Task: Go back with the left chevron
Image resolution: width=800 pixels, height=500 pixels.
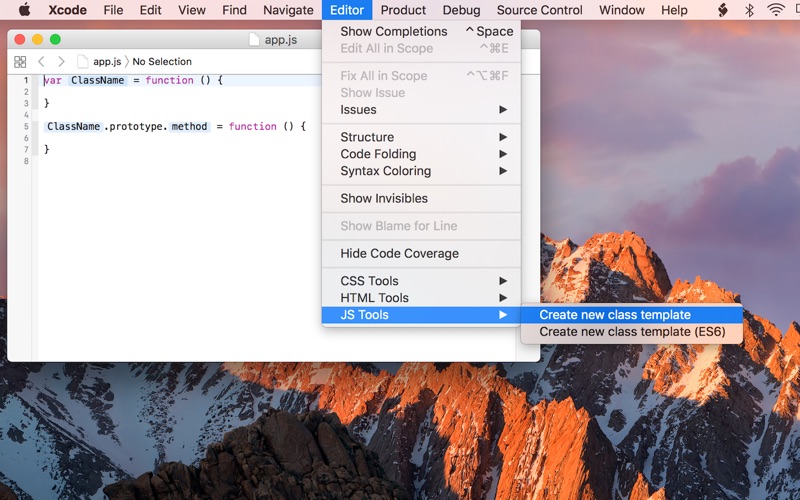Action: point(41,62)
